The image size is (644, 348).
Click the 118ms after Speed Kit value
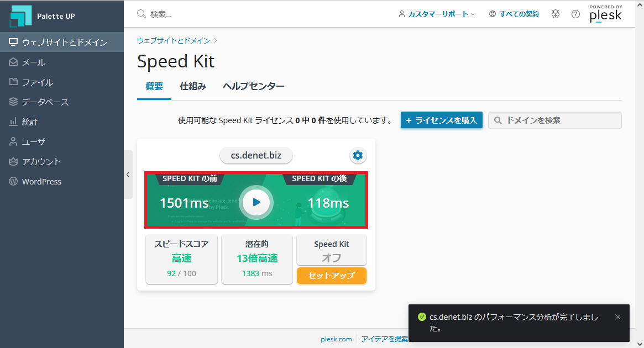(x=328, y=203)
